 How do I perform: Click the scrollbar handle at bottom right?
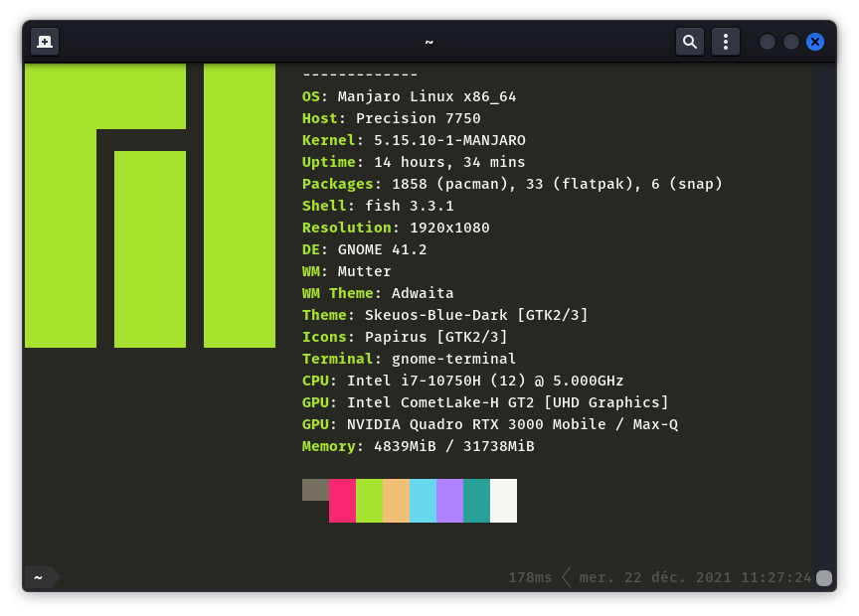826,577
